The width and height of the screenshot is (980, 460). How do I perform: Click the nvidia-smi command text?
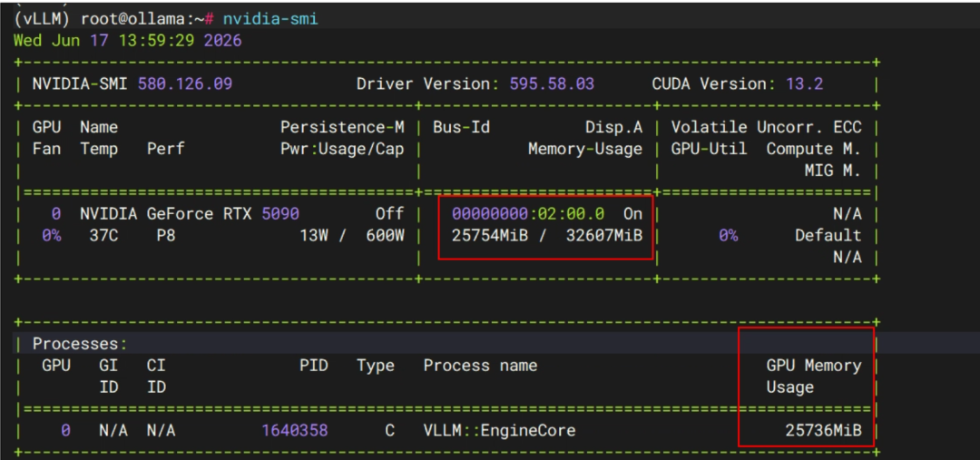pos(270,19)
